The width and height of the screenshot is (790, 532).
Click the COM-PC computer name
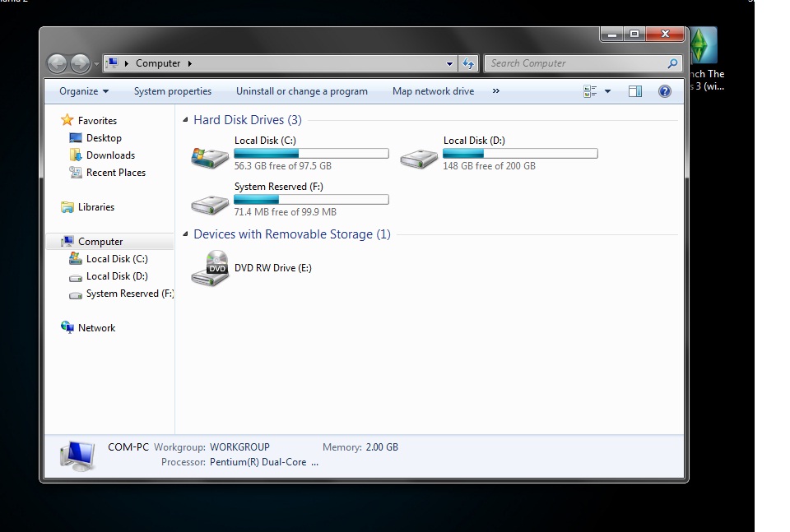coord(128,447)
